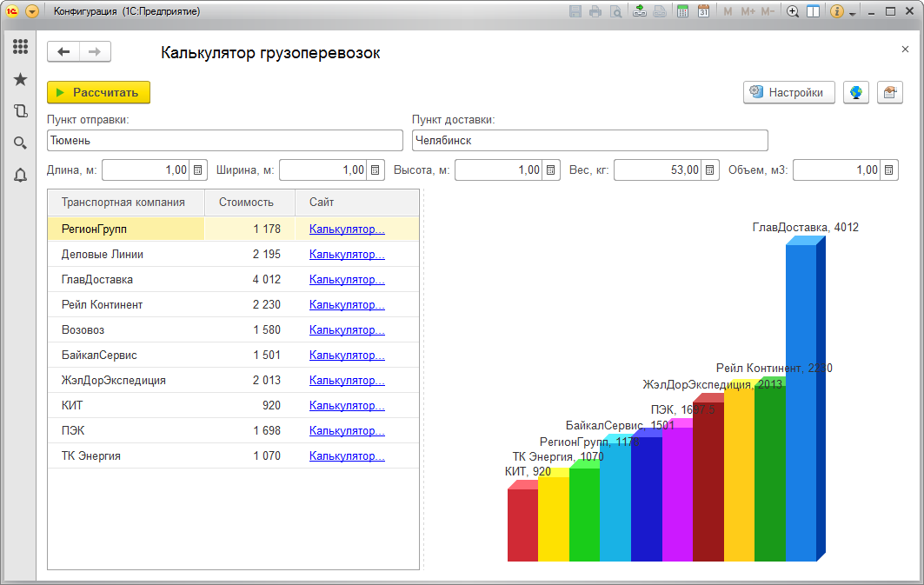Toggle the panel layout icon in title bar
The height and width of the screenshot is (585, 924).
[x=814, y=11]
